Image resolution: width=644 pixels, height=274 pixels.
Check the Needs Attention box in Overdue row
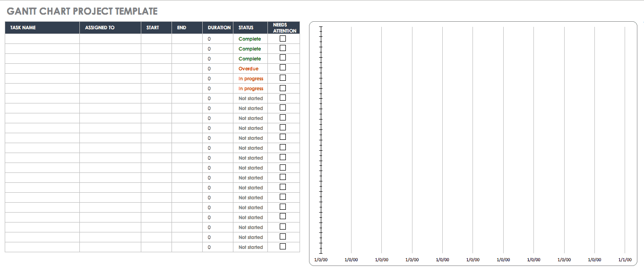coord(283,68)
